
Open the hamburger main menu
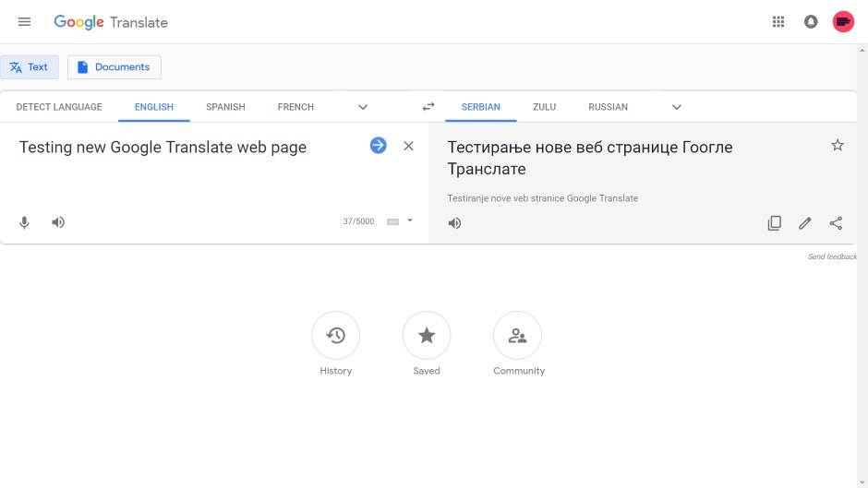[x=24, y=22]
